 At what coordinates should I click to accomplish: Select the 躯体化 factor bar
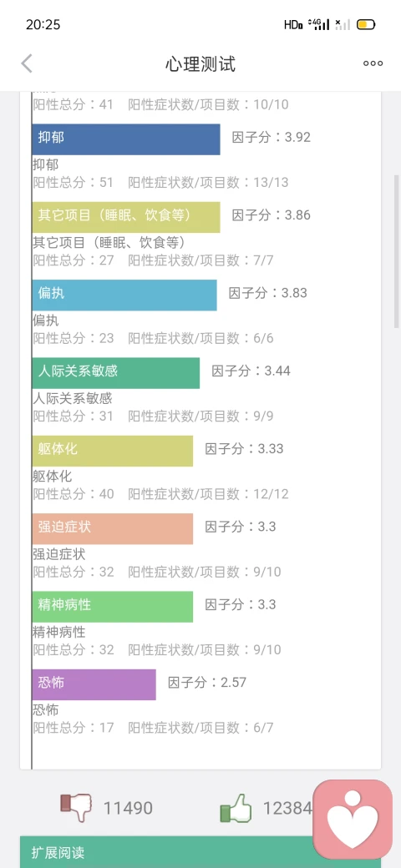(x=113, y=451)
